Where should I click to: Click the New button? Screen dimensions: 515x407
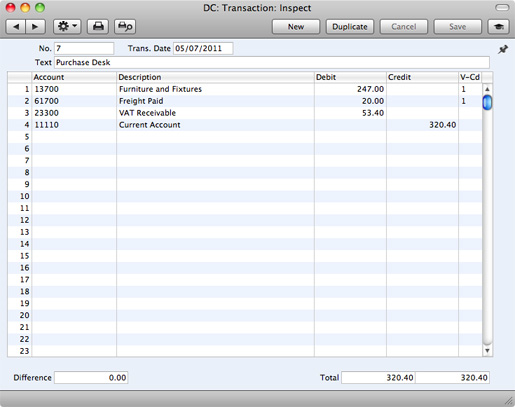point(296,26)
